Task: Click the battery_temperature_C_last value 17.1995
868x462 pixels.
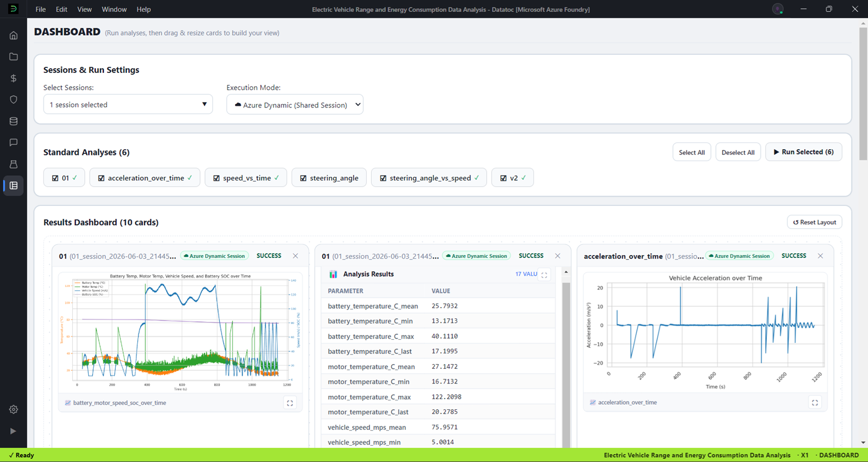Action: (445, 351)
